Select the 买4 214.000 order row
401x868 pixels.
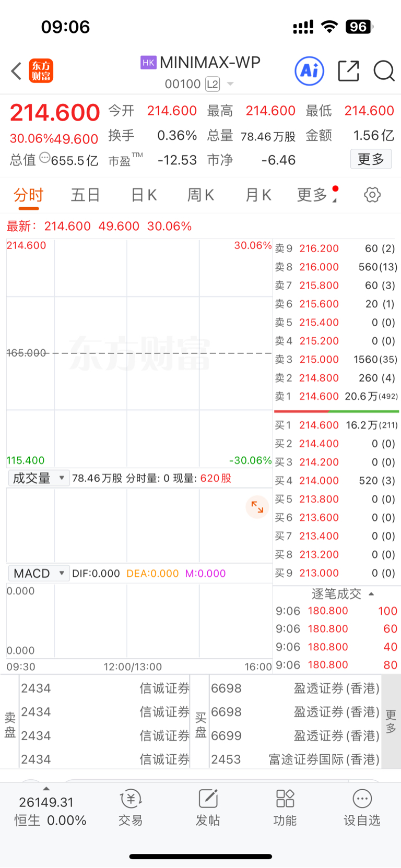click(x=336, y=481)
